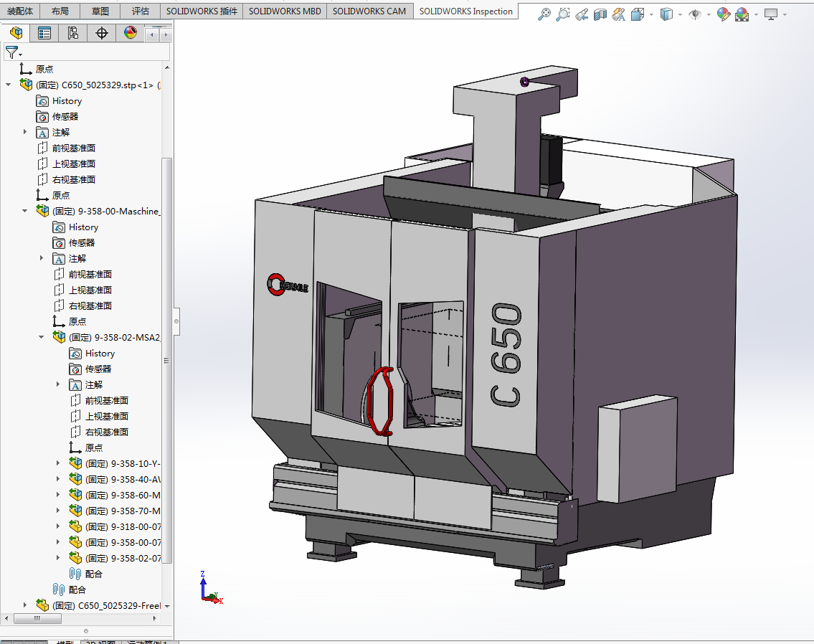Select the top-level 传感器 sensors folder
814x644 pixels.
tap(57, 116)
